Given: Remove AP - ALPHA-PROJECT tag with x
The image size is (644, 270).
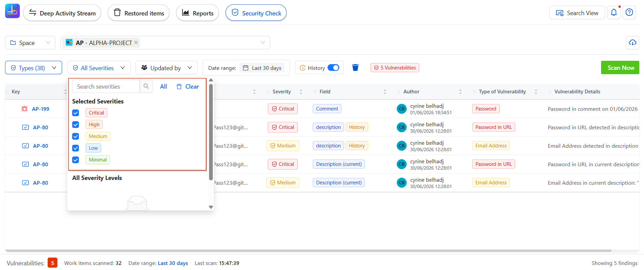Looking at the screenshot, I should [136, 43].
